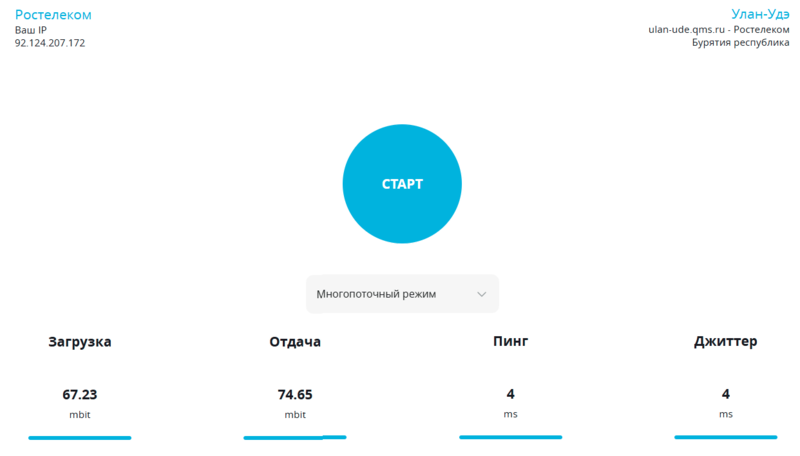Click the Джиттер heading
The height and width of the screenshot is (456, 800).
(725, 342)
